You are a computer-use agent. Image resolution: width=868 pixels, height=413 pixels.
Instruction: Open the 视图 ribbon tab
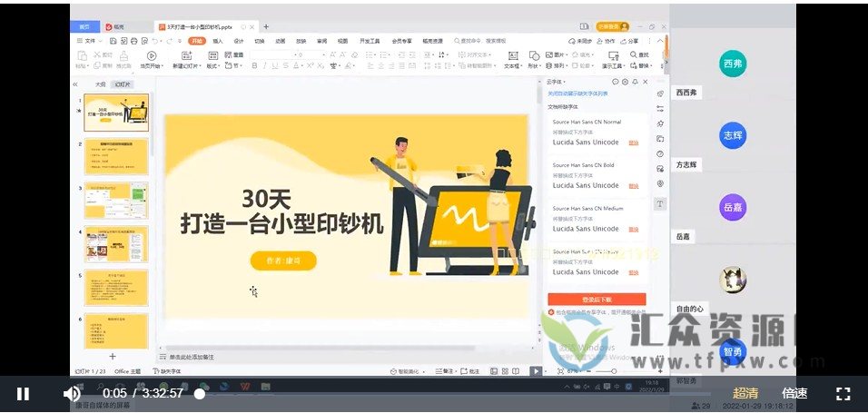tap(342, 41)
